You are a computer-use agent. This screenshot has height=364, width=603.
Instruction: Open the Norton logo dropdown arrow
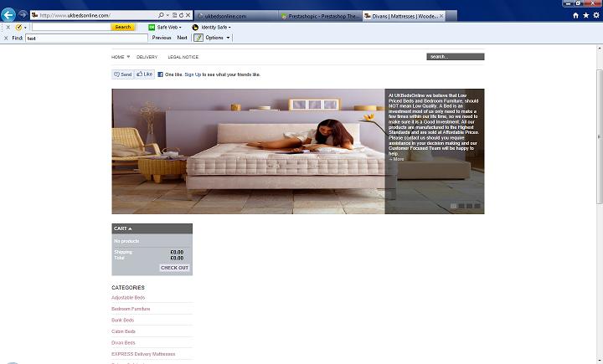pos(25,28)
